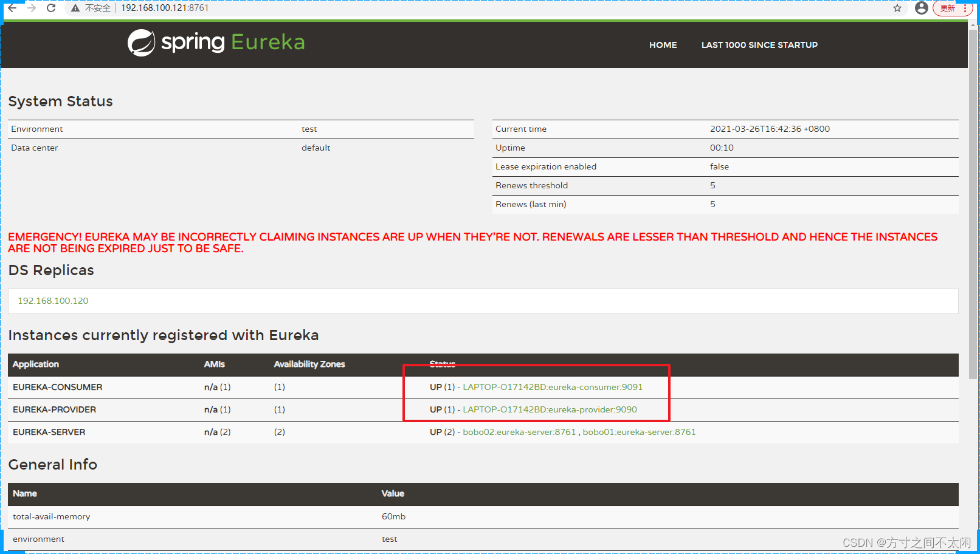Click the DS Replicas heading
Image resolution: width=980 pixels, height=554 pixels.
click(51, 270)
